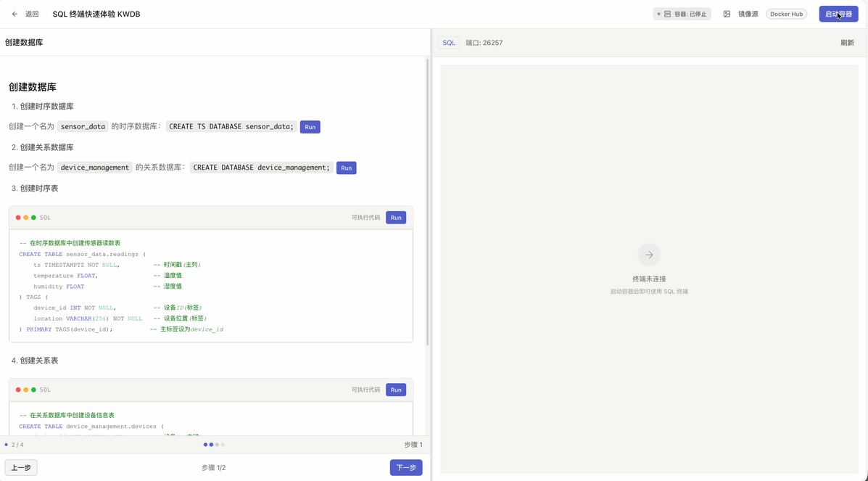Click the container icon in 容器: 已停止 chip

(668, 13)
